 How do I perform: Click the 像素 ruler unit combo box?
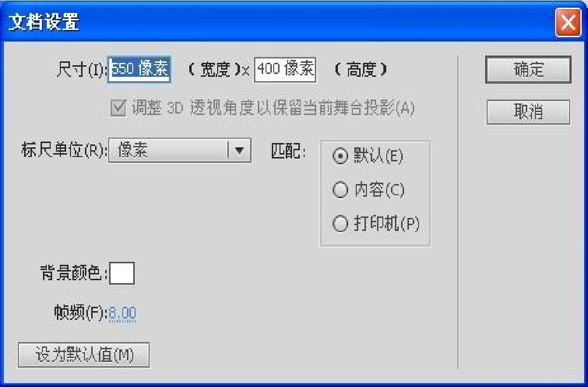(180, 151)
